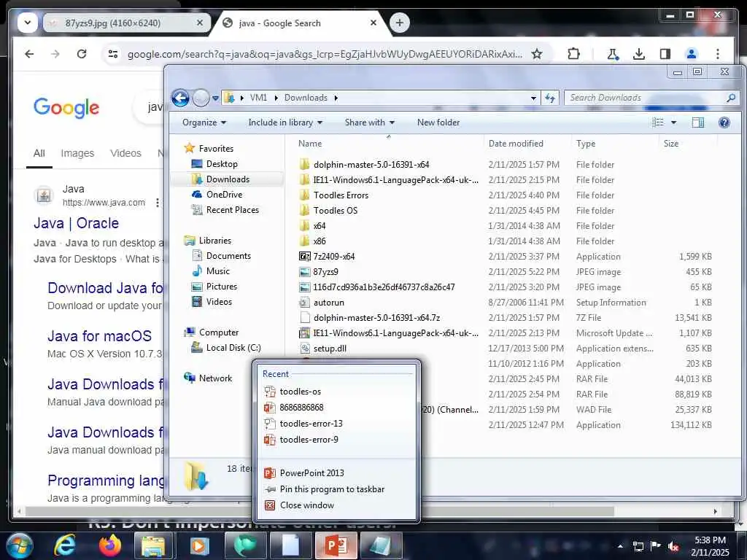This screenshot has height=560, width=747.
Task: Open Java | Oracle result link
Action: pos(76,223)
